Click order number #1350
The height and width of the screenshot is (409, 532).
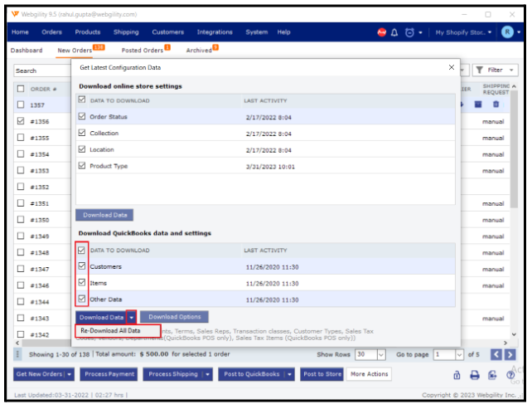[x=39, y=220]
